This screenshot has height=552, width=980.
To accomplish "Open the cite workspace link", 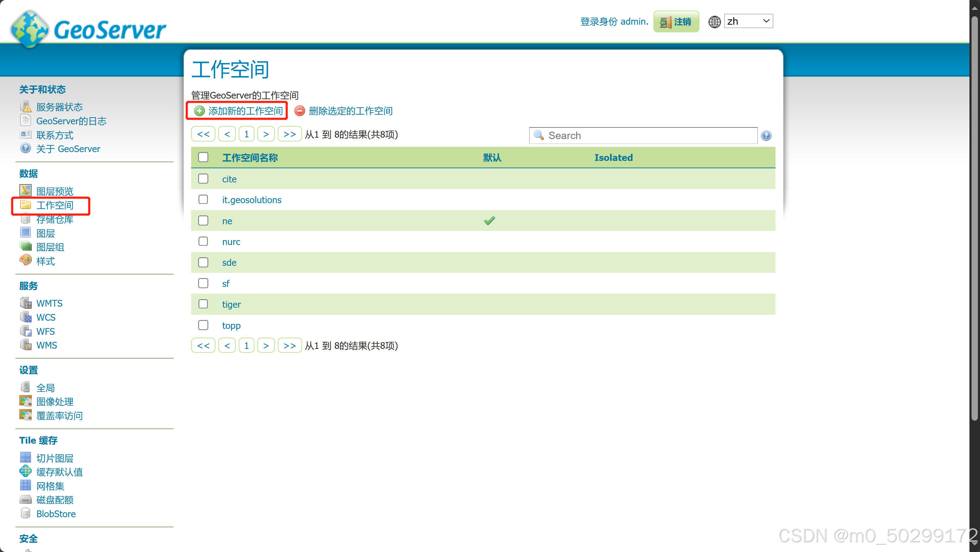I will (x=230, y=179).
